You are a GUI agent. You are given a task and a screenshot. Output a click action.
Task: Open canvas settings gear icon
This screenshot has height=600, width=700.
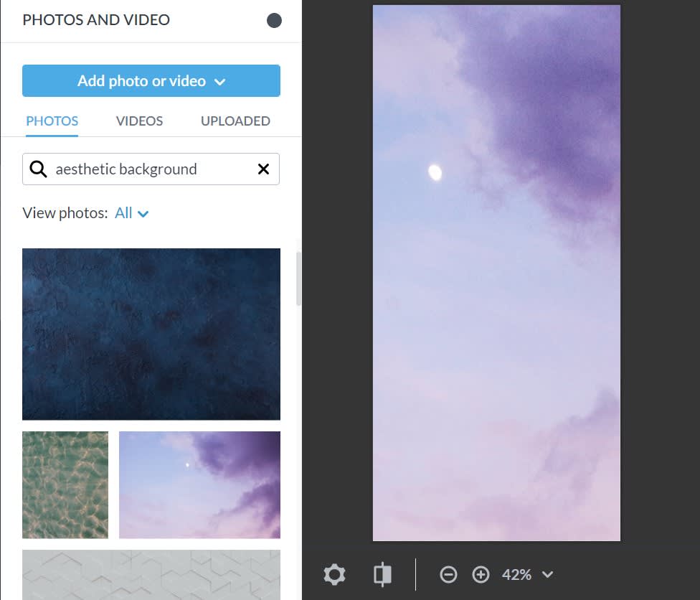pos(334,575)
